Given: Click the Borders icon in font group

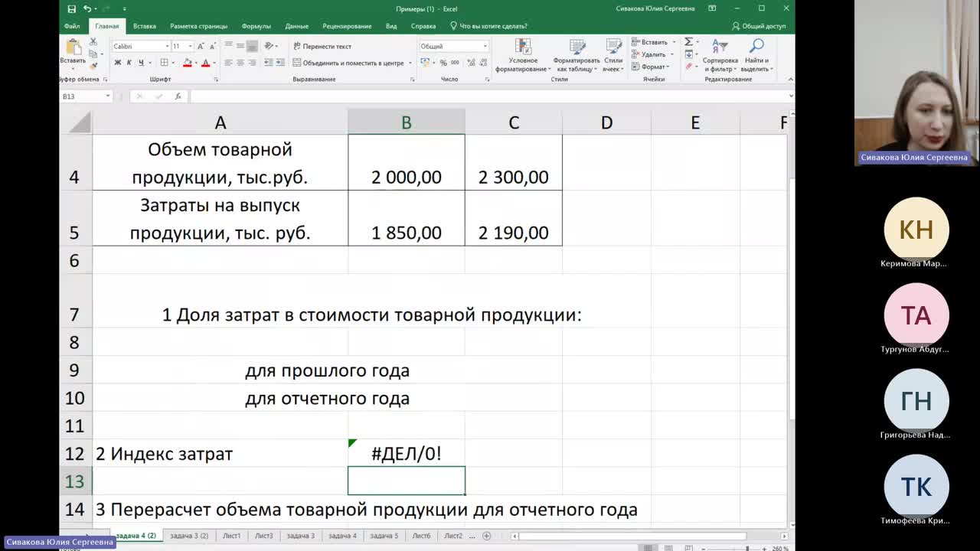Looking at the screenshot, I should click(x=164, y=63).
